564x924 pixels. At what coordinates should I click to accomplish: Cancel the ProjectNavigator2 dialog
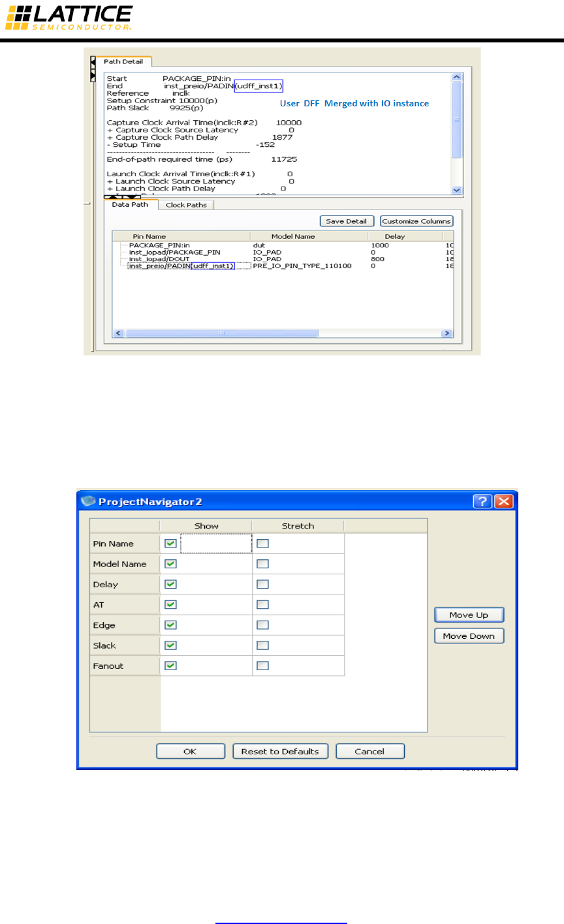pyautogui.click(x=369, y=751)
